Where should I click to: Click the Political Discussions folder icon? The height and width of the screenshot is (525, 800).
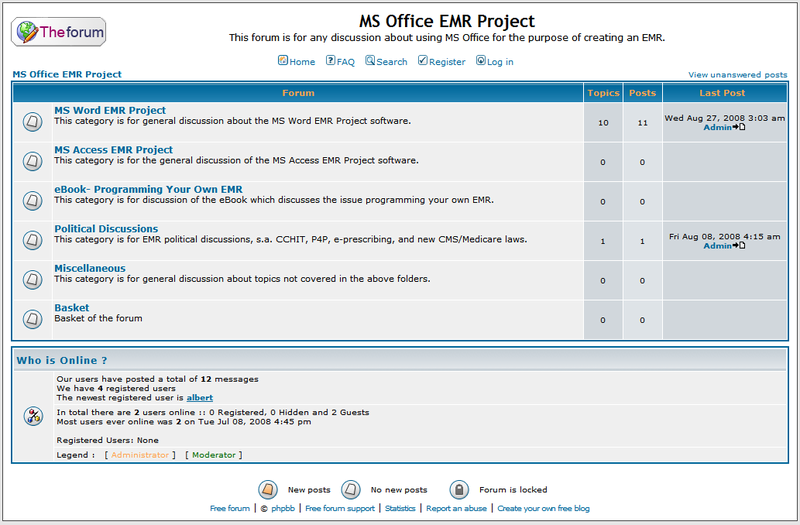pos(33,240)
